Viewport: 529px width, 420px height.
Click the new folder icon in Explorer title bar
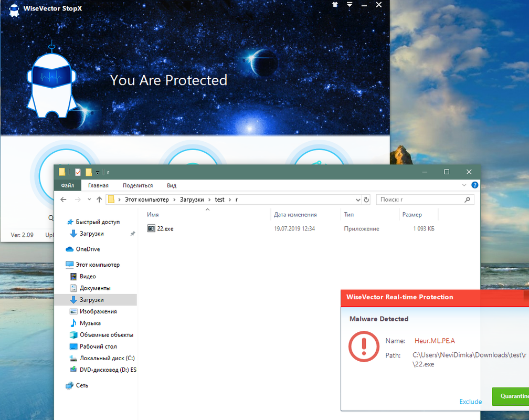click(x=89, y=172)
